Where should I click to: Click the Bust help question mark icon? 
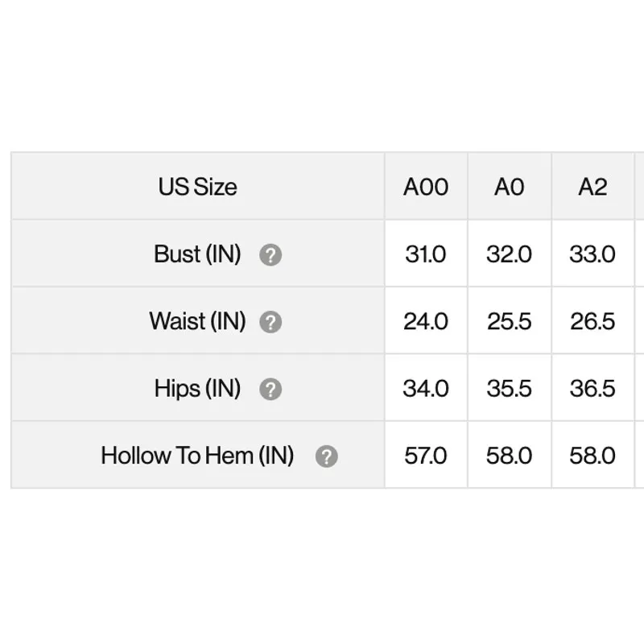[x=270, y=255]
